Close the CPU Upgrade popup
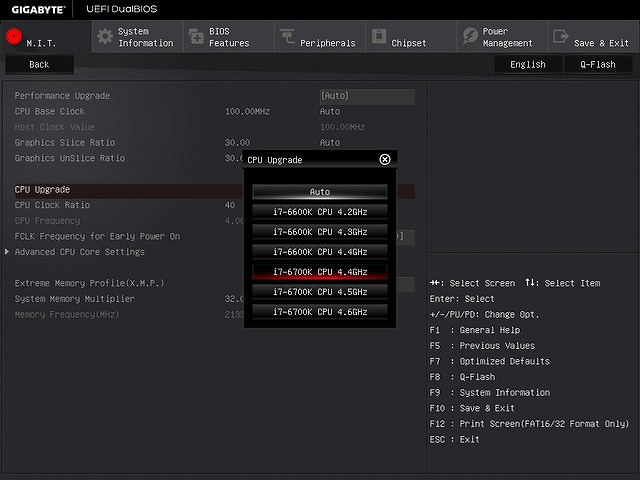This screenshot has height=480, width=640. 384,160
